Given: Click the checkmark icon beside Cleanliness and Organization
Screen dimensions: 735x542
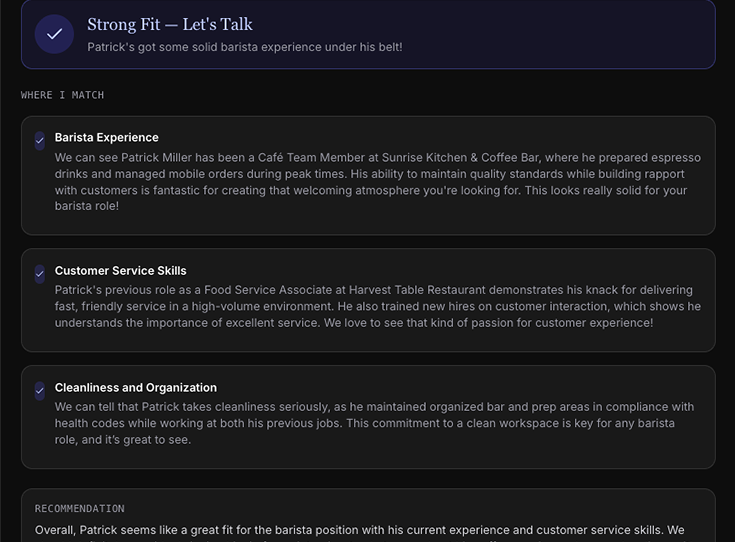Looking at the screenshot, I should [40, 391].
